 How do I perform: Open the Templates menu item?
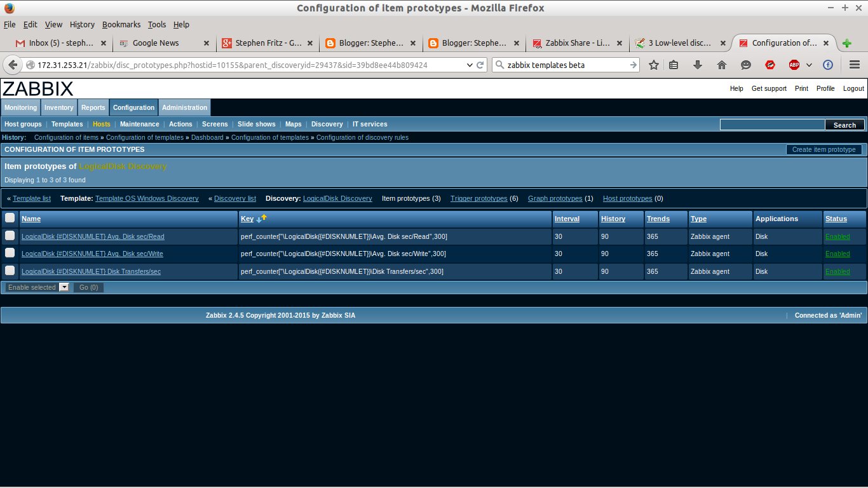(67, 124)
